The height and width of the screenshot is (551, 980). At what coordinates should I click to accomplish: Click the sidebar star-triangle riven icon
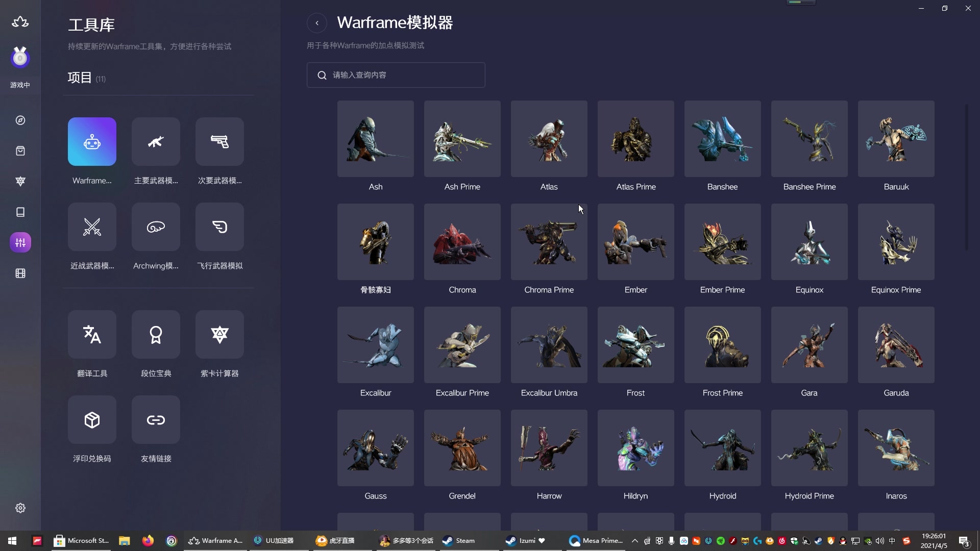click(x=20, y=182)
